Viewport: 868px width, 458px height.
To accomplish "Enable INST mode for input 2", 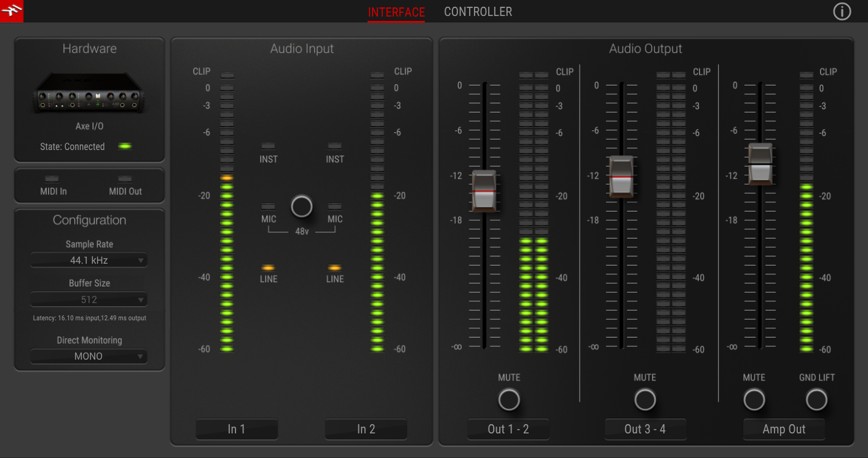I will pyautogui.click(x=334, y=146).
